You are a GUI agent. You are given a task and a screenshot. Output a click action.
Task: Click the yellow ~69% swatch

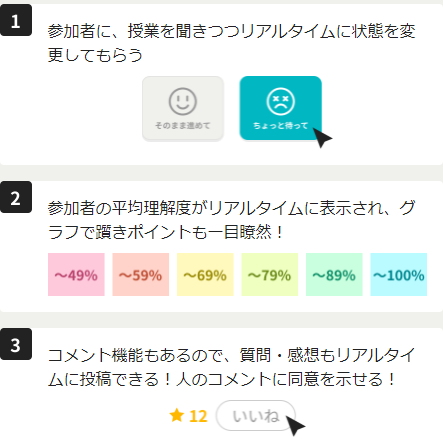[x=205, y=274]
